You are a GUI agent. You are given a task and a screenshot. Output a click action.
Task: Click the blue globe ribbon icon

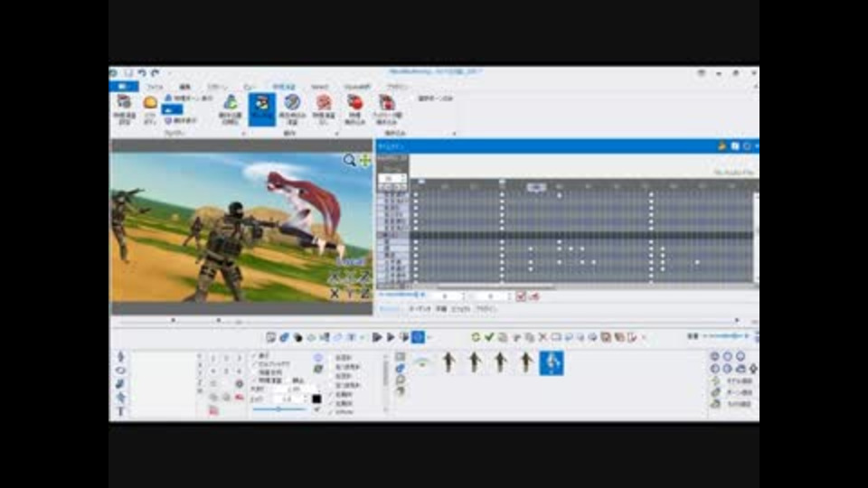(x=292, y=108)
